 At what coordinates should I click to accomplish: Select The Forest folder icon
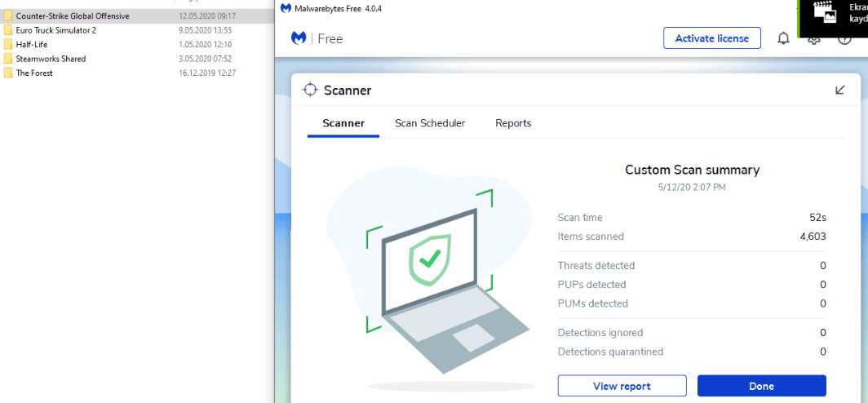click(x=8, y=73)
